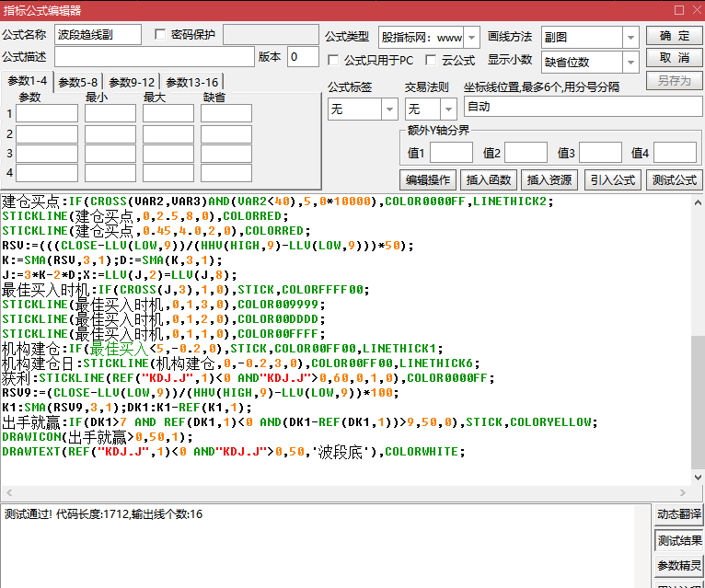Image resolution: width=705 pixels, height=588 pixels.
Task: Click the '建仓买点' code line
Action: (277, 202)
